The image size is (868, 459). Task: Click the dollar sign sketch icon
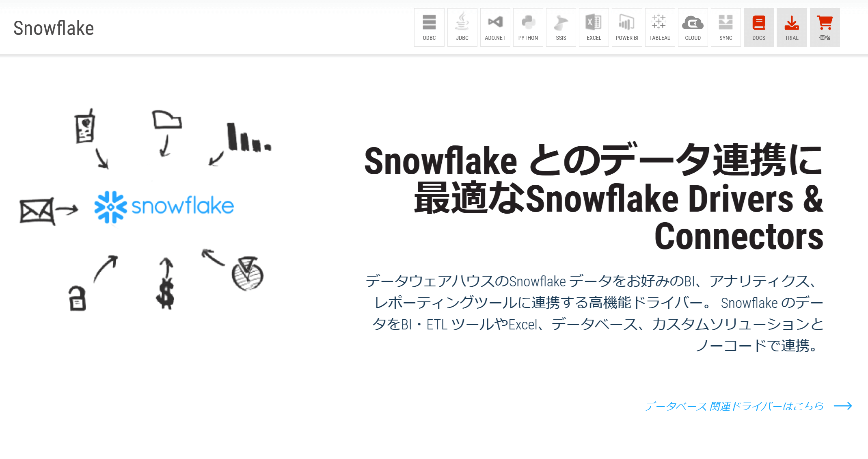(x=165, y=293)
